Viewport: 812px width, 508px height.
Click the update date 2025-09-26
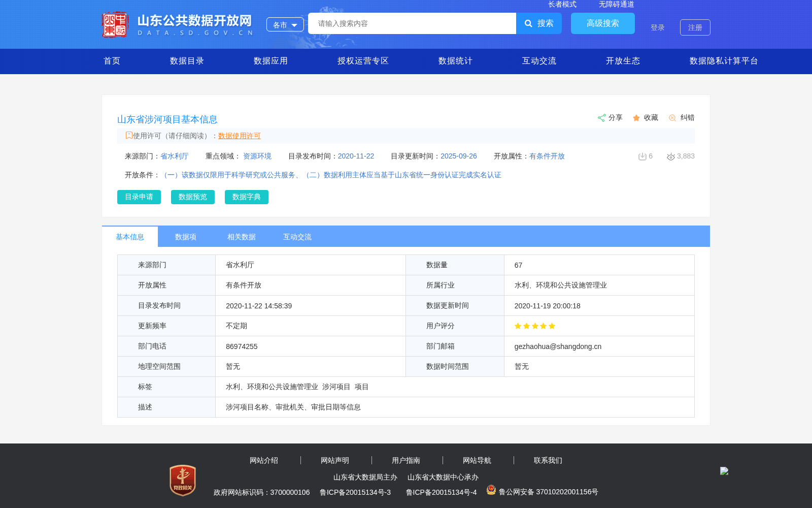point(459,156)
